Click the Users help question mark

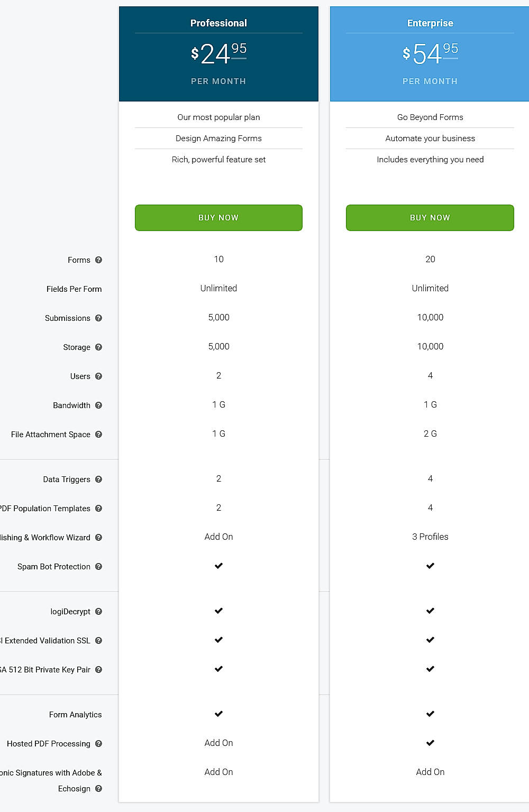tap(98, 376)
